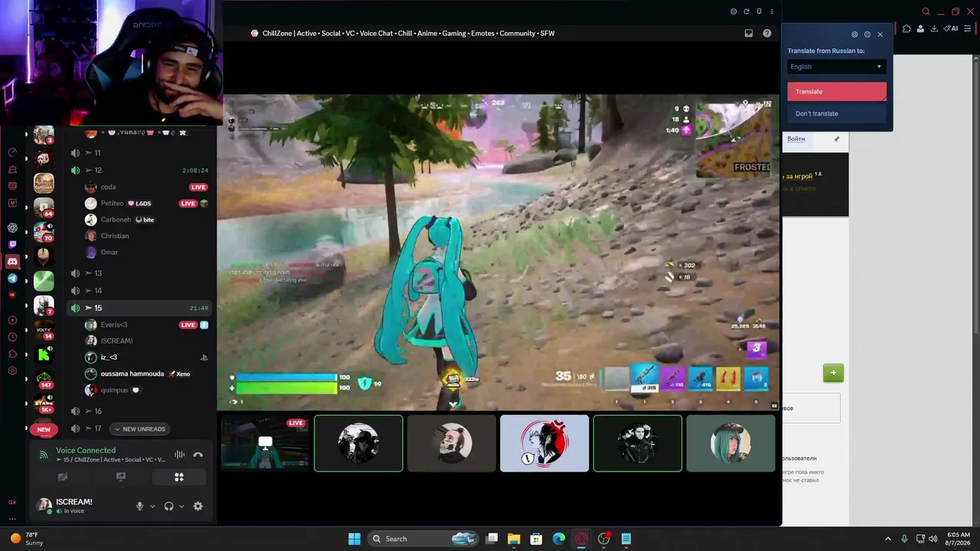
Task: Open history clock in Opera GX sidebar
Action: 12,337
